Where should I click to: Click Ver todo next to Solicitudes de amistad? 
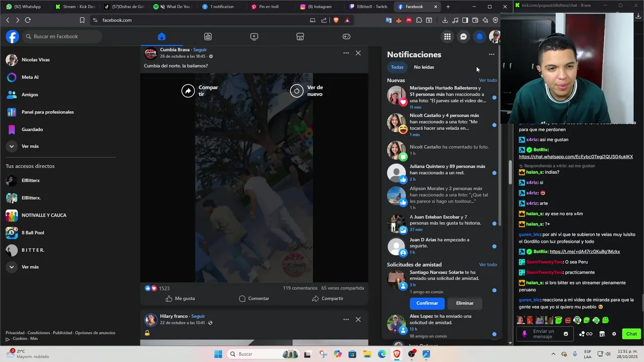(488, 264)
